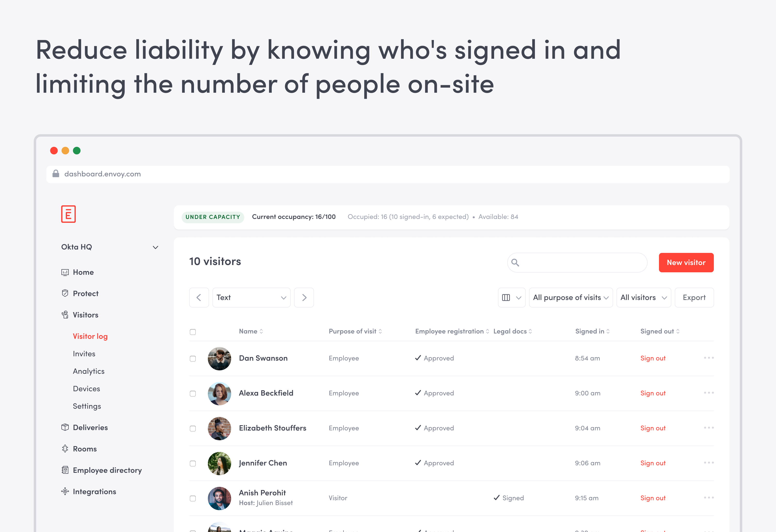Open the All purpose of visits filter
Viewport: 776px width, 532px height.
coord(571,298)
